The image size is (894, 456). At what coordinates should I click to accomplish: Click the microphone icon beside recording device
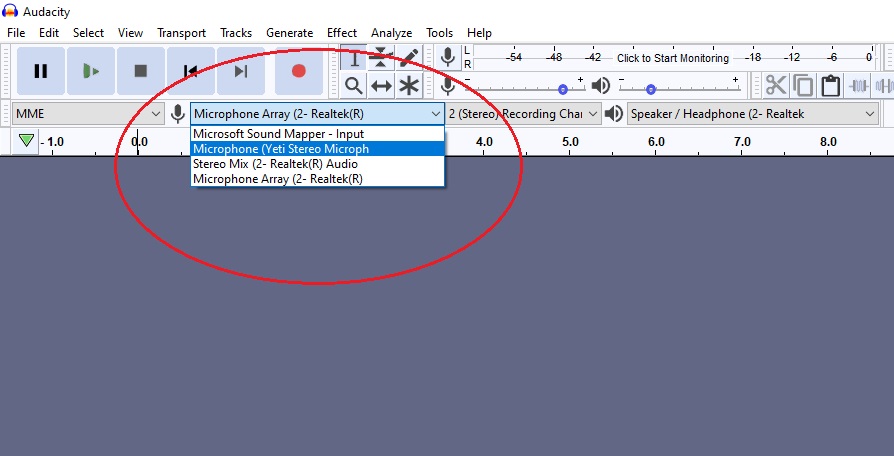(x=178, y=114)
